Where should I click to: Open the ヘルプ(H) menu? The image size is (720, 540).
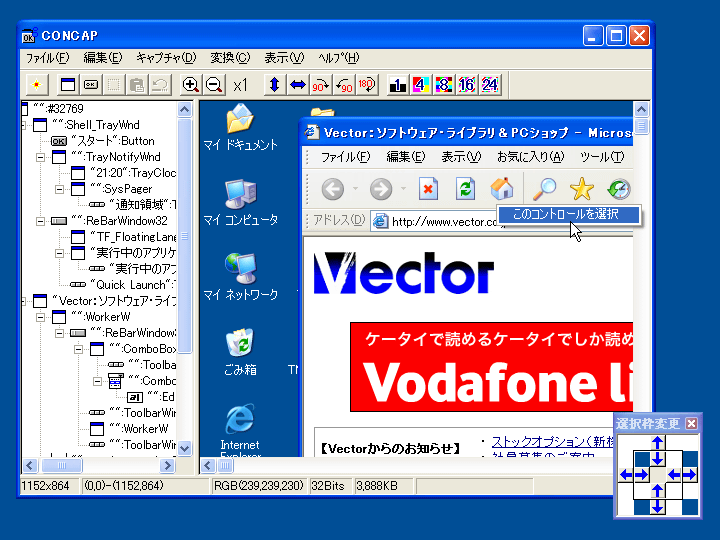pos(339,58)
